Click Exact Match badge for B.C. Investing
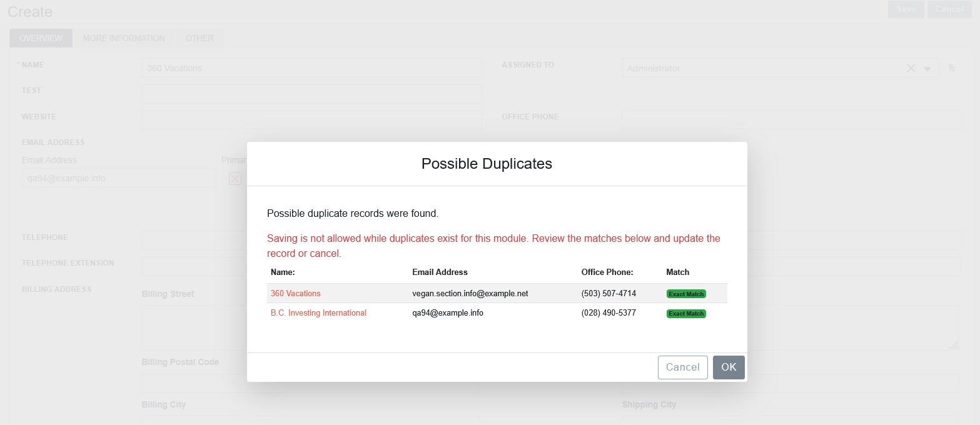This screenshot has width=980, height=425. [686, 313]
